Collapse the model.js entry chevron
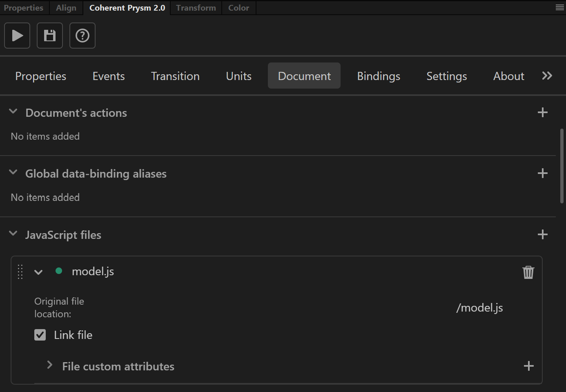 pyautogui.click(x=38, y=272)
